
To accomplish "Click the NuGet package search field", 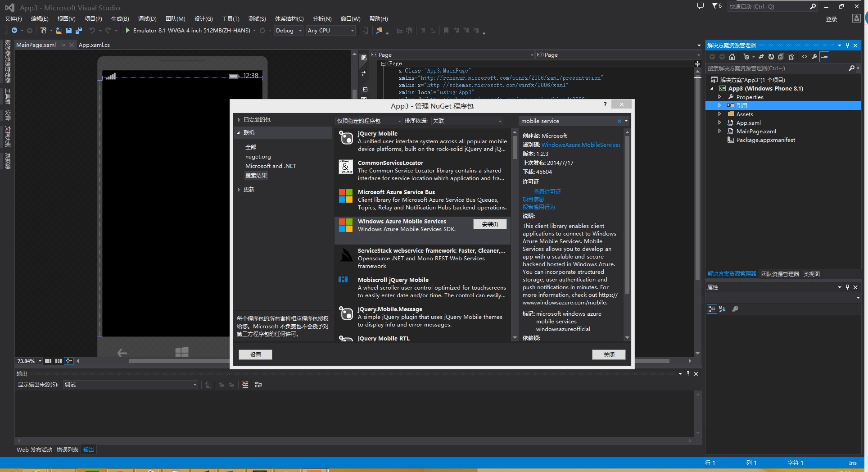I will 568,121.
